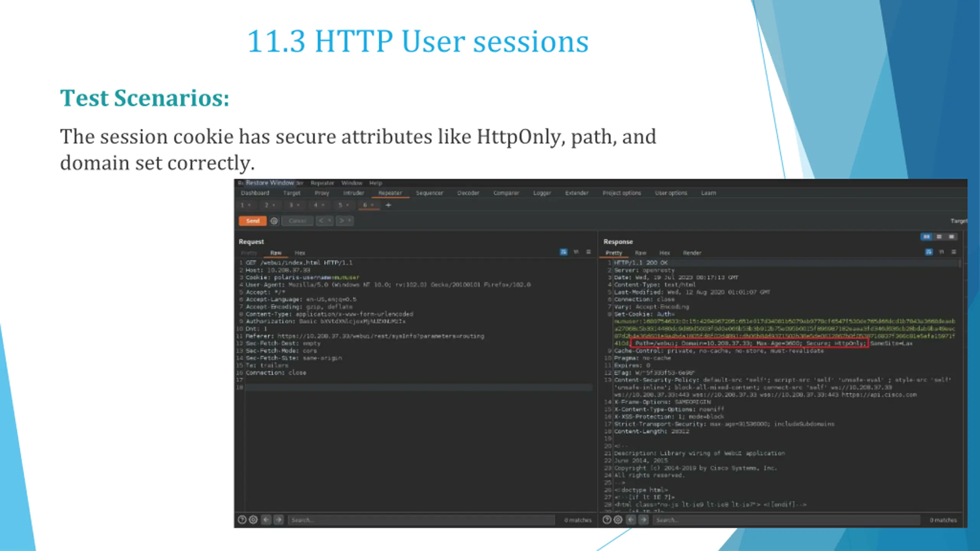The width and height of the screenshot is (980, 551).
Task: Open the Decoder tab
Action: pos(468,193)
